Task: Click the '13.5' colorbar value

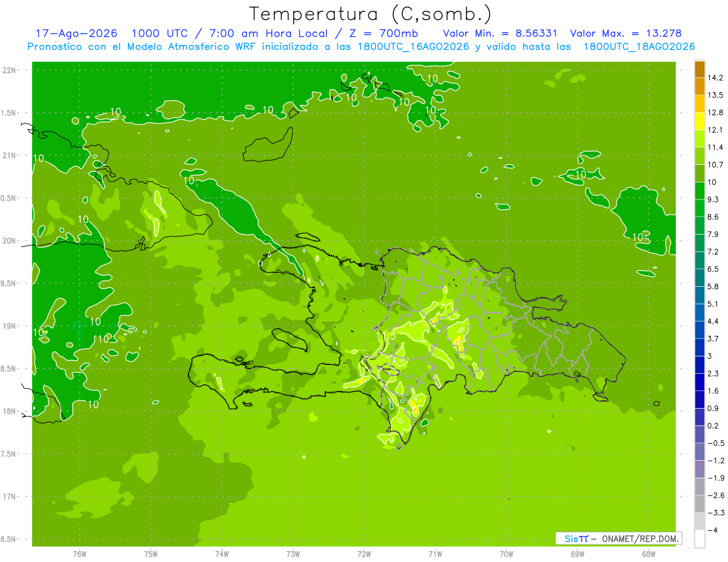Action: tap(715, 95)
